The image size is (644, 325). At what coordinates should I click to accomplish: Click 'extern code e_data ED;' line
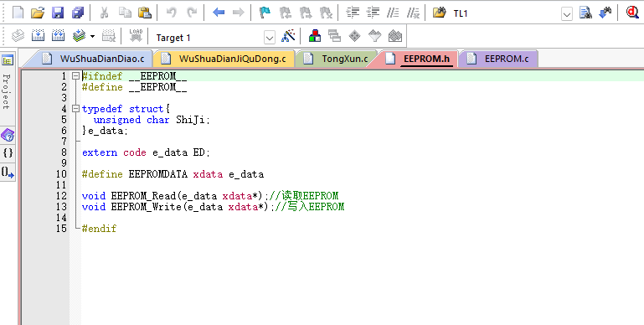146,152
